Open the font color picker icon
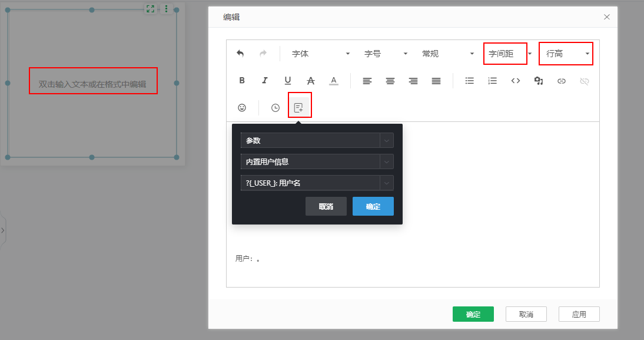644x340 pixels. pyautogui.click(x=333, y=81)
